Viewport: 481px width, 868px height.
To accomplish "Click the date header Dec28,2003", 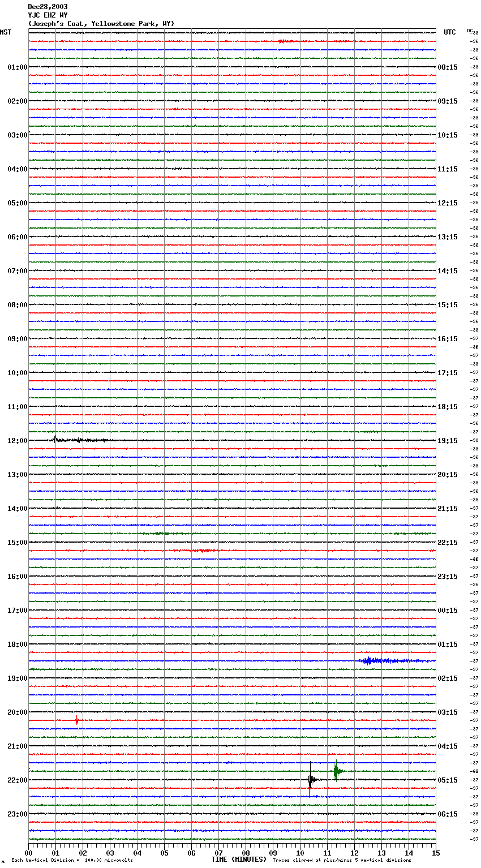I will (48, 7).
